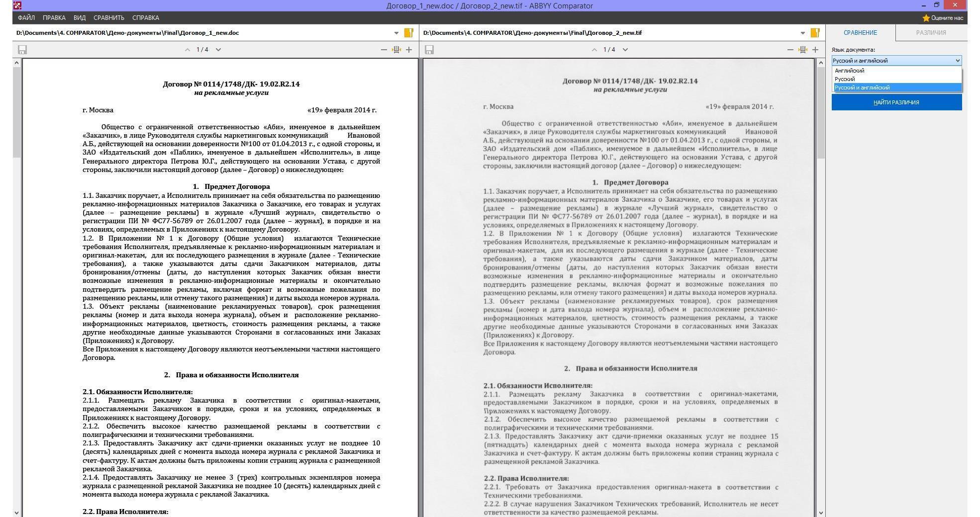This screenshot has height=517, width=980.
Task: Click г. Москва in the right document
Action: tap(498, 107)
